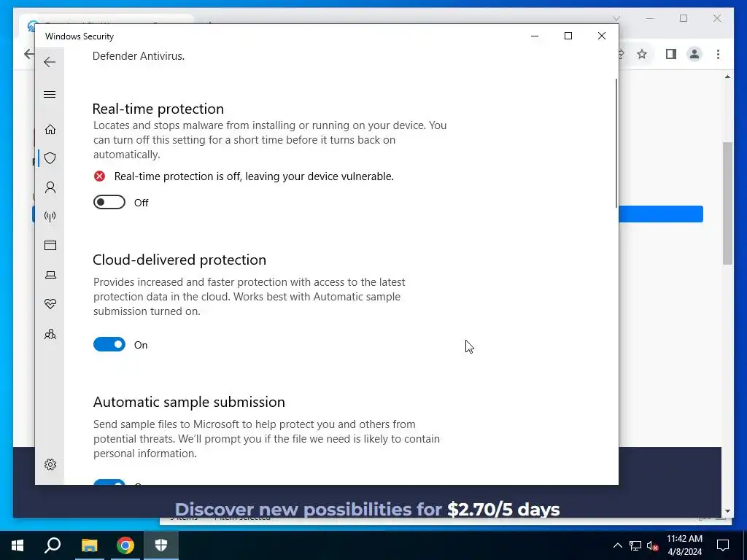Open App & browser control icon

tap(50, 245)
